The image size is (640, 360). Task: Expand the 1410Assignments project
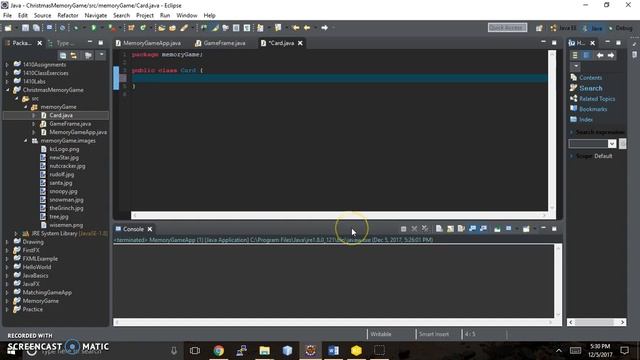[7, 64]
